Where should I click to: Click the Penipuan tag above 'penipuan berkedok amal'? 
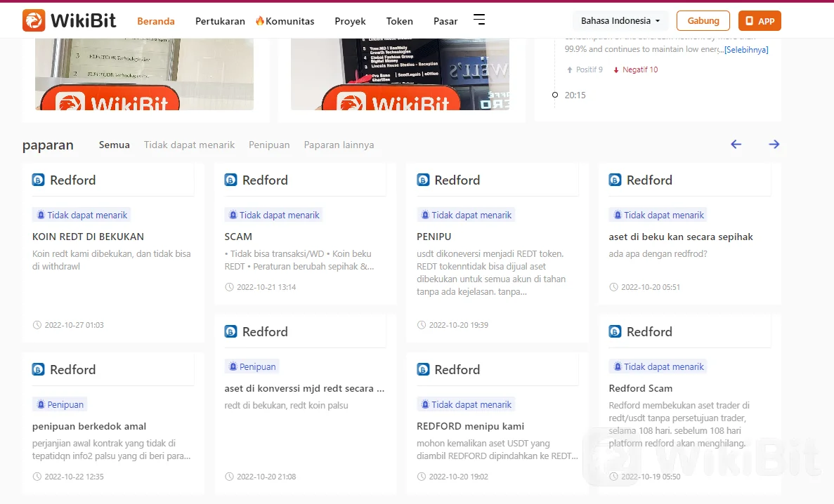60,404
